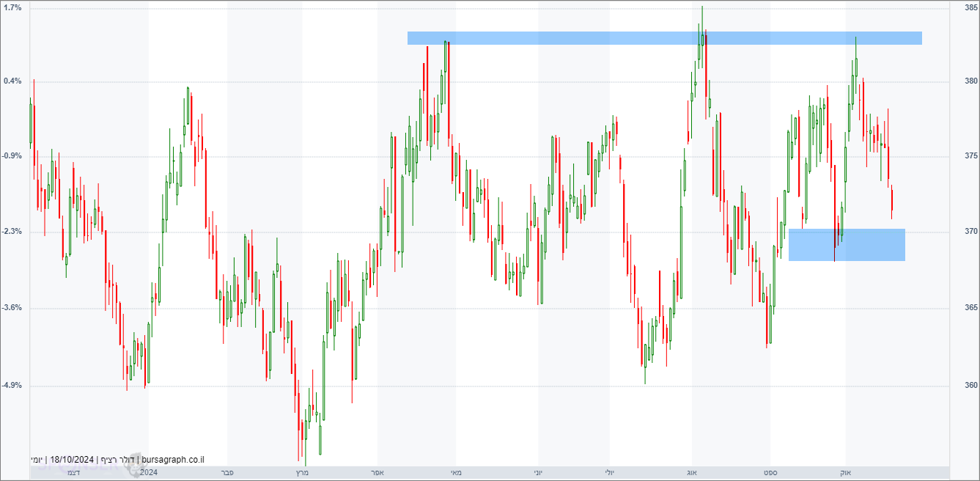
Task: Click the דצמ month label
Action: 73,473
